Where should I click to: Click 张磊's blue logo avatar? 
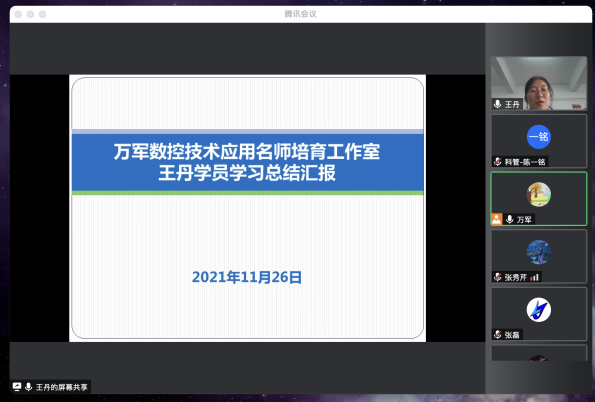click(538, 310)
